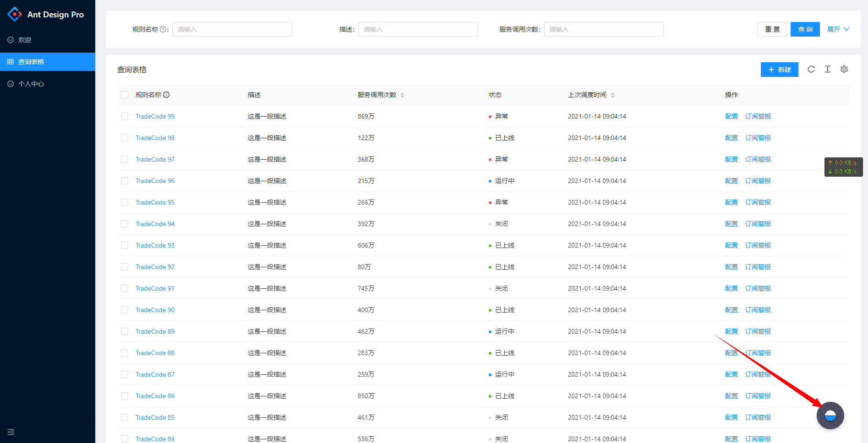868x443 pixels.
Task: Collapse the sidebar using the bottom-left icon
Action: point(11,432)
